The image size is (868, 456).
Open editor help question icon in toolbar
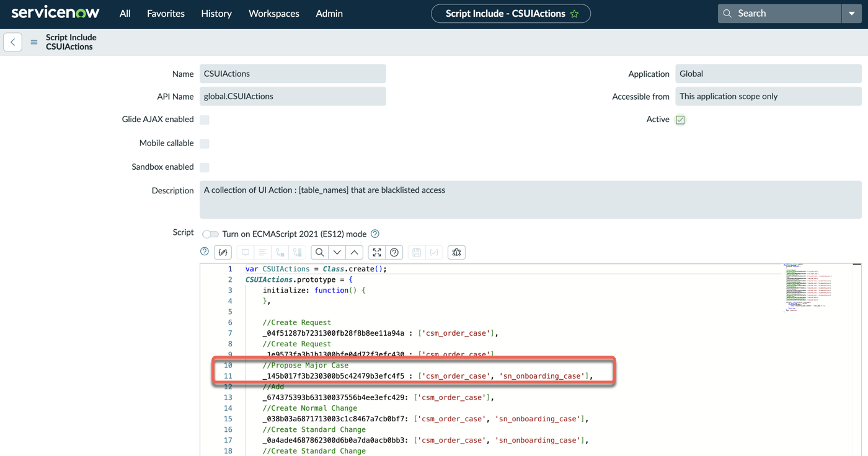coord(394,252)
